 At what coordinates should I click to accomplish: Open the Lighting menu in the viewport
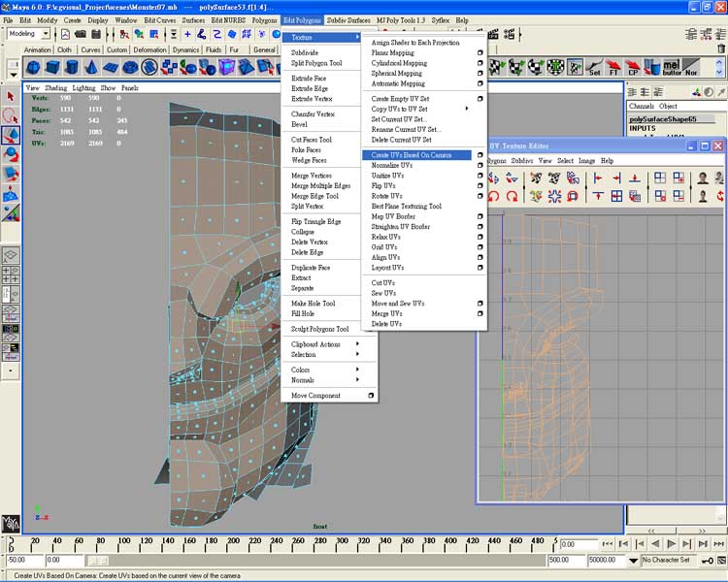pyautogui.click(x=83, y=87)
